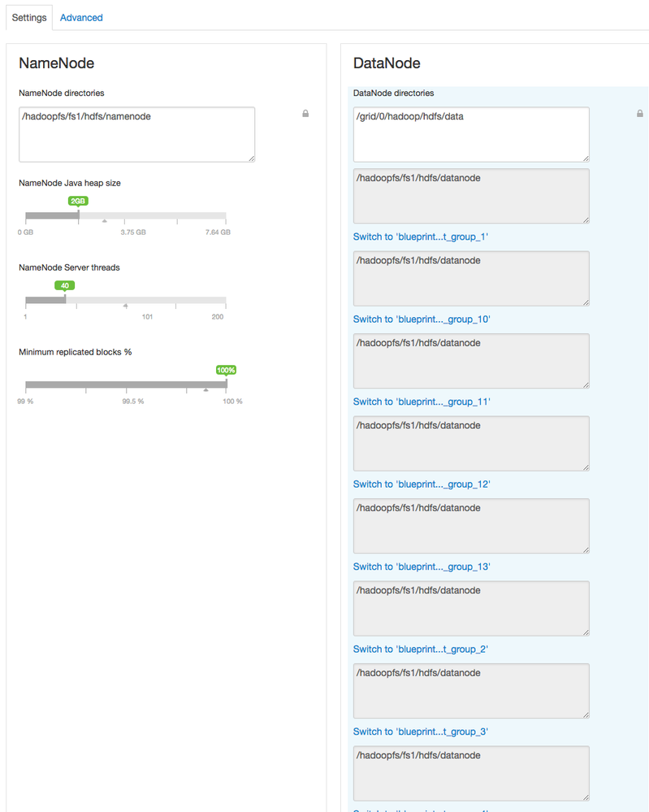Click the 2GB Java heap size slider handle
This screenshot has height=812, width=649.
tap(78, 201)
